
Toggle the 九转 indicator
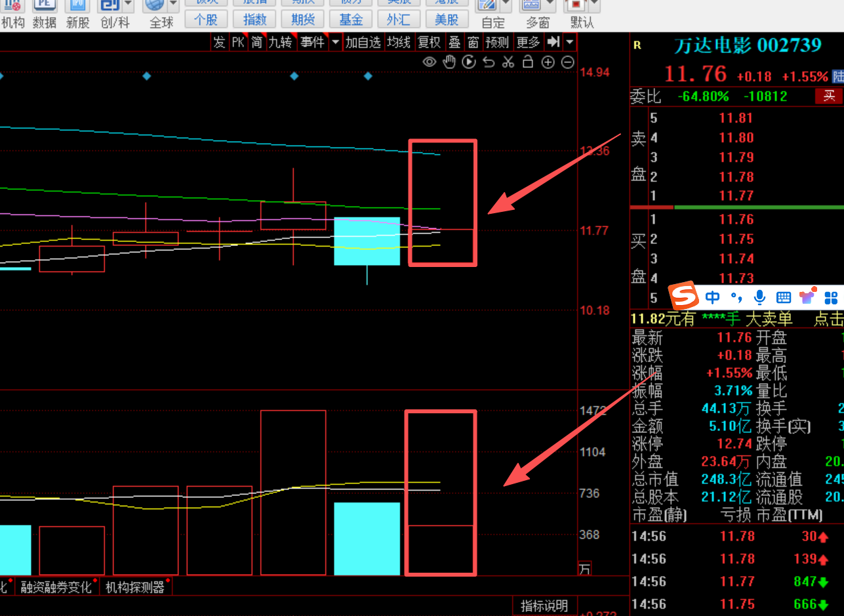[281, 43]
